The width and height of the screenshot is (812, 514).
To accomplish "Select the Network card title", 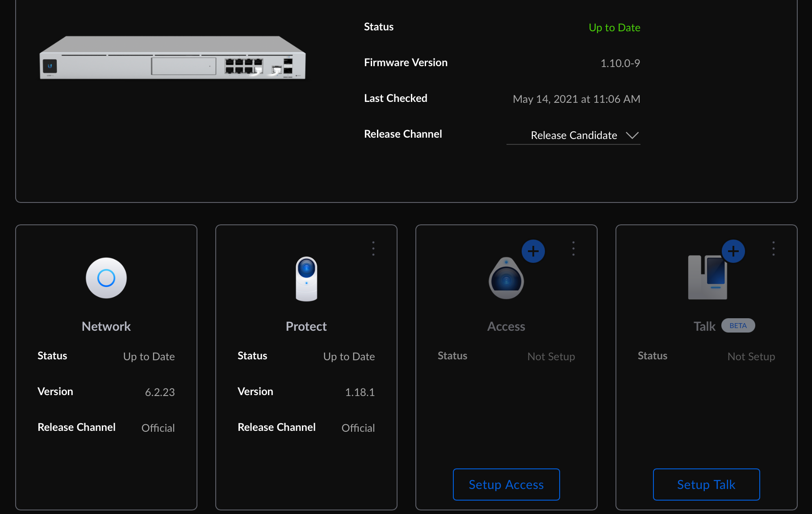I will point(106,327).
